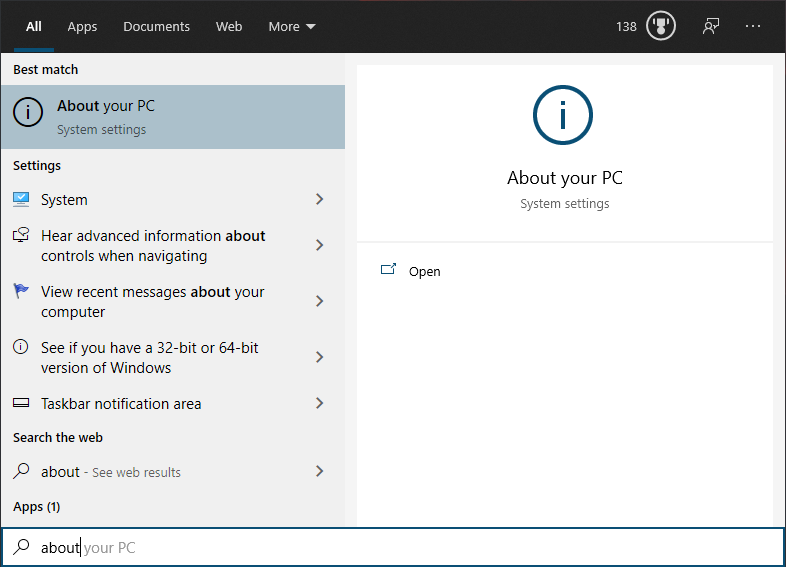Screen dimensions: 786x567
Task: Click the Microsoft Rewards trophy icon
Action: tap(661, 26)
